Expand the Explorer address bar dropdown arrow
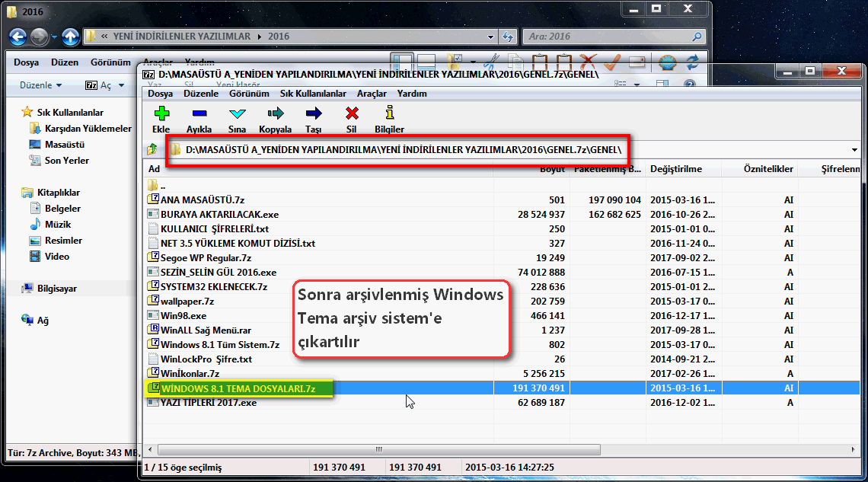Image resolution: width=868 pixels, height=482 pixels. click(x=490, y=37)
